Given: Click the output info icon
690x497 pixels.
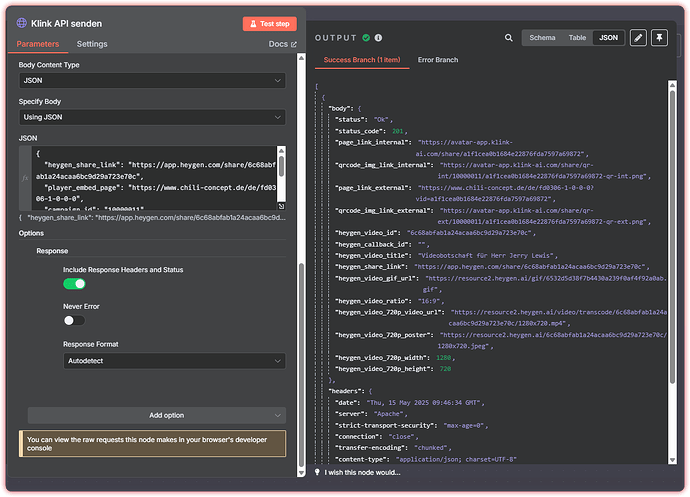Looking at the screenshot, I should 378,38.
